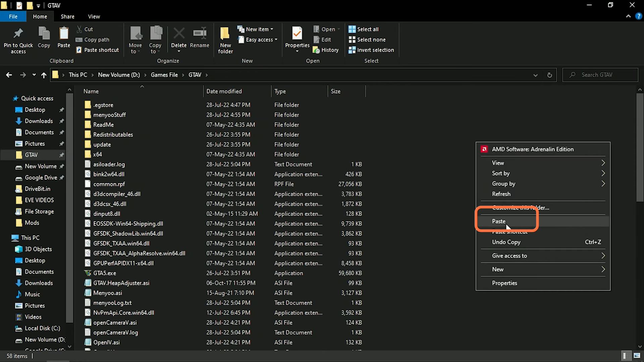Go back with the Back arrow

point(9,75)
